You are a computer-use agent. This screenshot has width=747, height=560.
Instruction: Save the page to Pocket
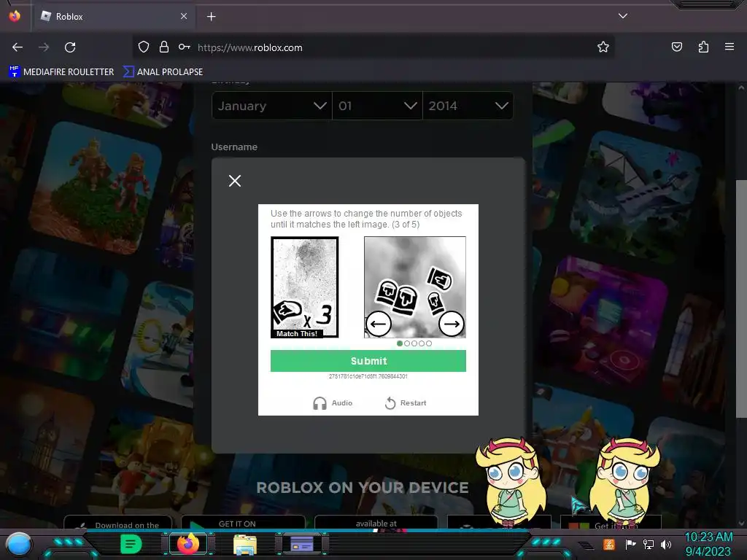[676, 47]
